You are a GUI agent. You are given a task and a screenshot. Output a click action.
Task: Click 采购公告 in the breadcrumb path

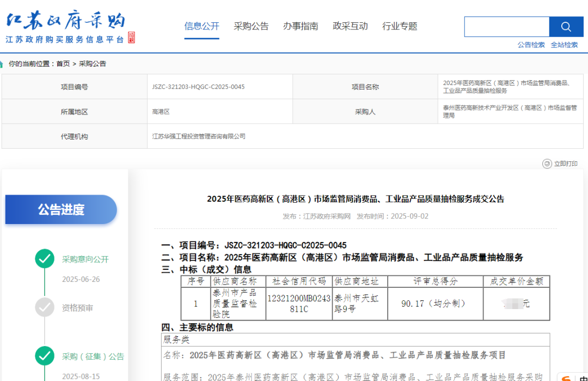click(x=93, y=64)
